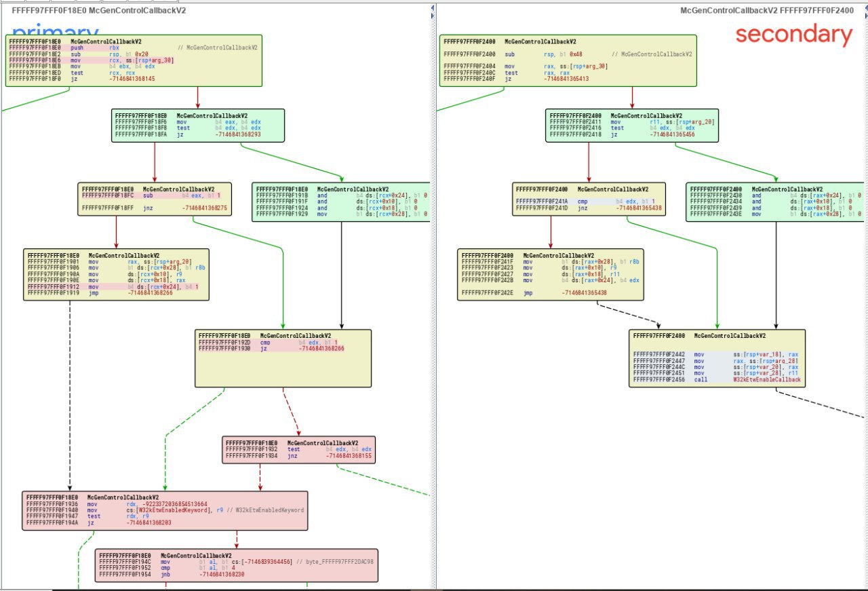This screenshot has width=868, height=591.
Task: Click the dotted splitter handle between the two panes
Action: (434, 295)
